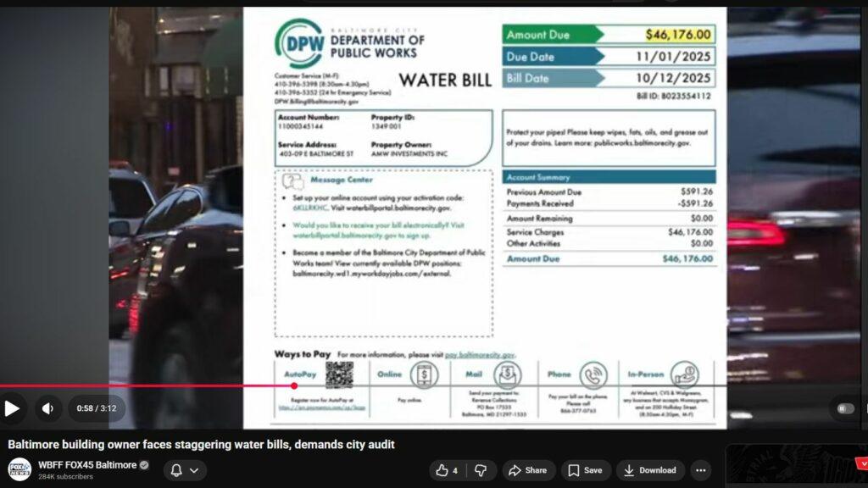
Task: Mute the video volume
Action: 47,408
